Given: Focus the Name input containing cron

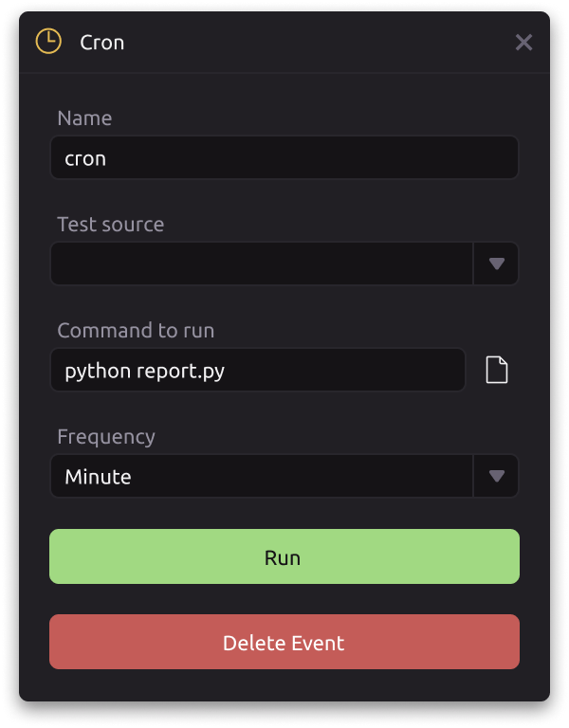Looking at the screenshot, I should pos(284,157).
